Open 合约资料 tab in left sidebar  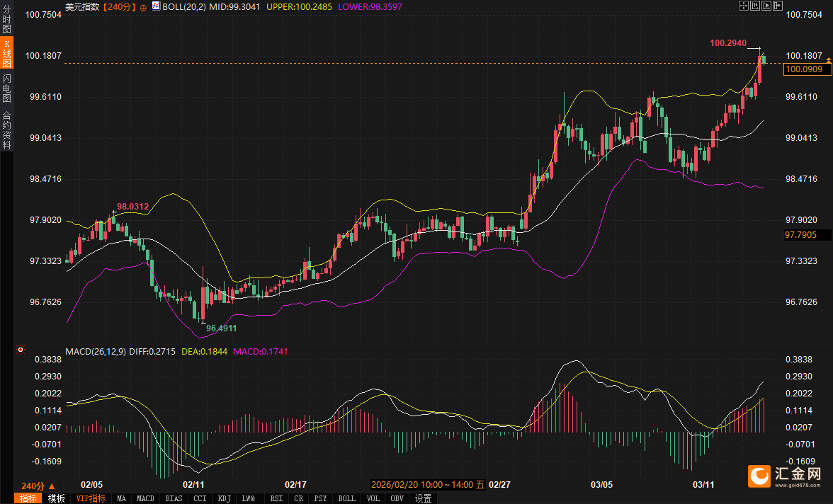6,130
